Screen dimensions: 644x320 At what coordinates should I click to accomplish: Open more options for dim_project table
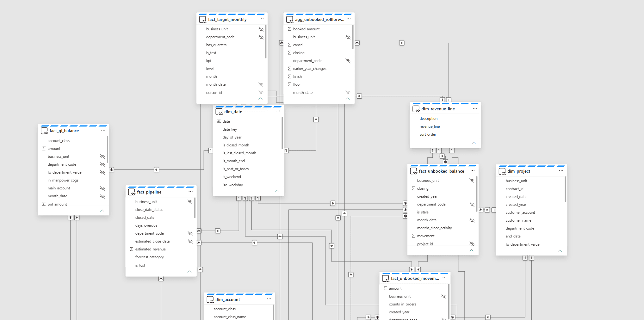tap(561, 171)
